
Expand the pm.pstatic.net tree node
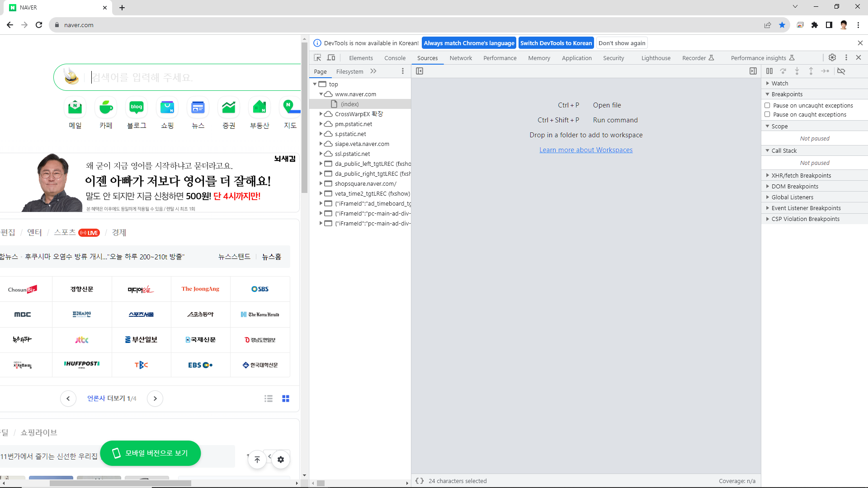[x=321, y=124]
